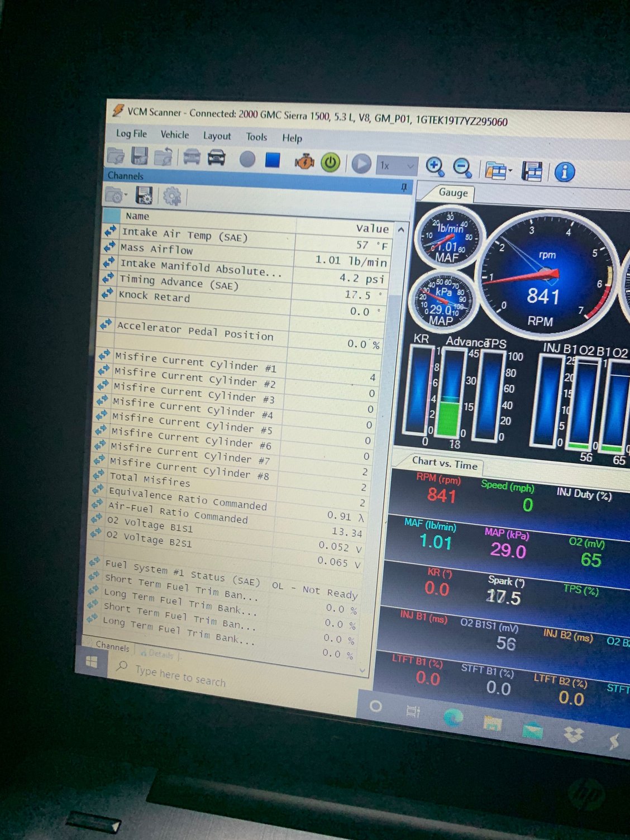Switch to the Chart vs. Time tab
The width and height of the screenshot is (630, 840).
(x=444, y=463)
